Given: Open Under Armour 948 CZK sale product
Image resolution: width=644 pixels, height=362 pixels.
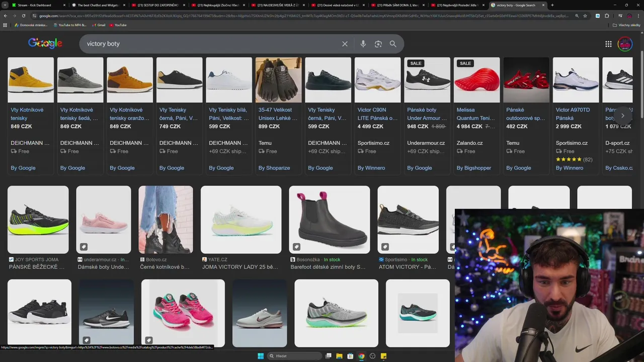Looking at the screenshot, I should (427, 116).
